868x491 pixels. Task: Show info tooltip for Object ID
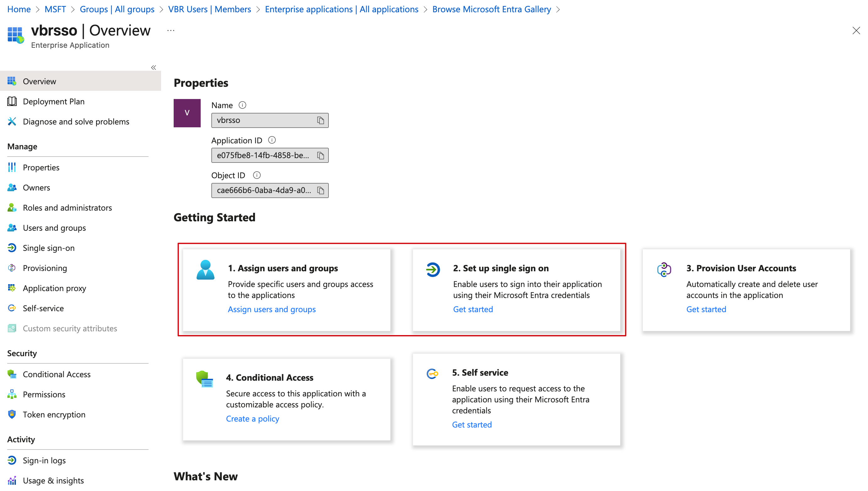coord(257,175)
